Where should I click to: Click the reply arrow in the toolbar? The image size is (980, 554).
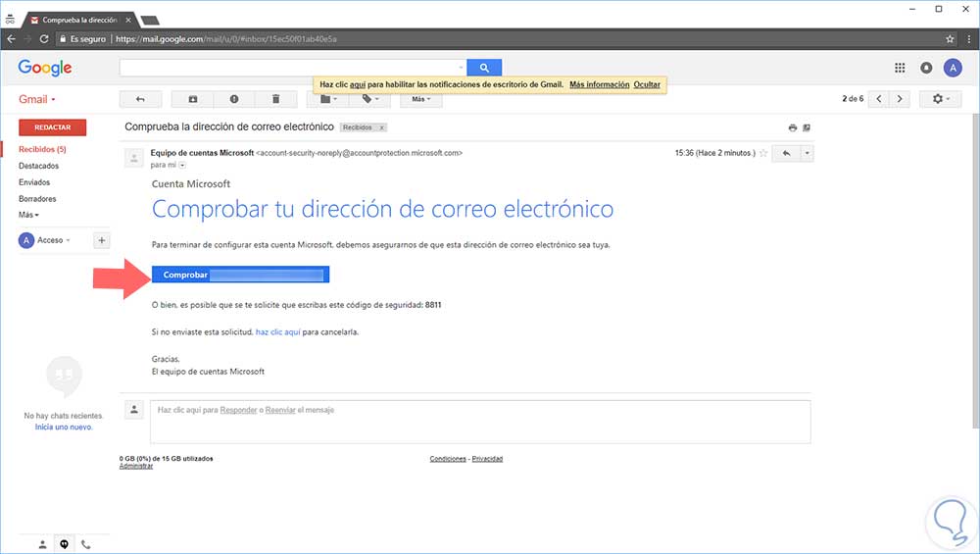point(140,99)
